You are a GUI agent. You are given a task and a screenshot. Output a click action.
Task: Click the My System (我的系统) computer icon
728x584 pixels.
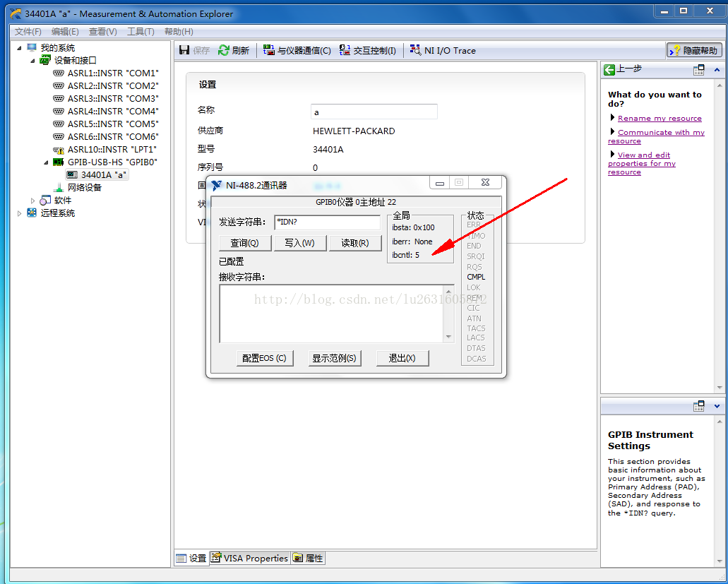(x=32, y=47)
